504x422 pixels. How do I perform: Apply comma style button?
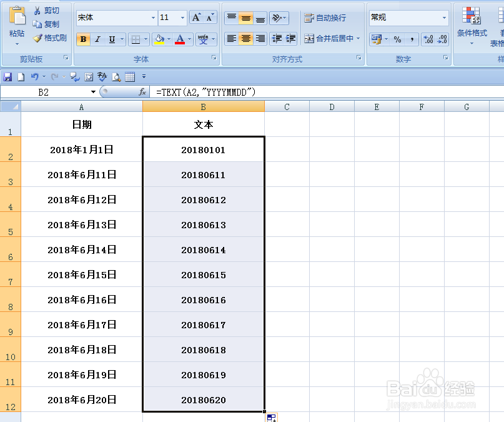[x=412, y=39]
